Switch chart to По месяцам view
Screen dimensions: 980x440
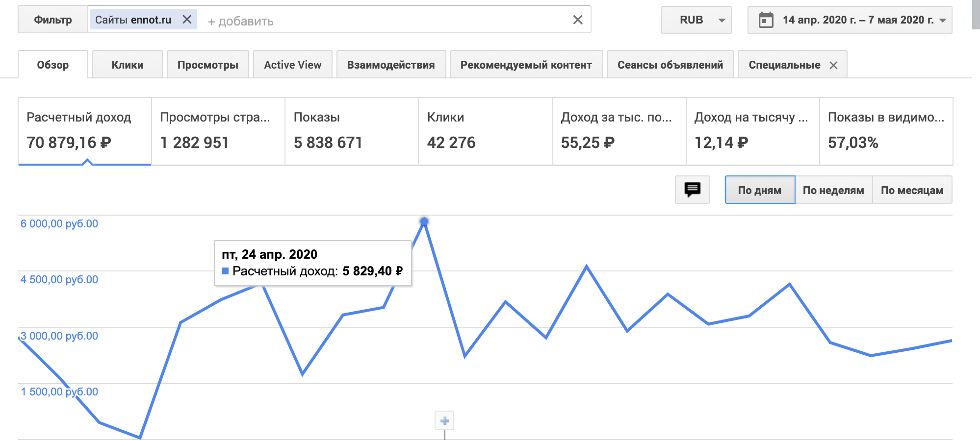point(912,190)
